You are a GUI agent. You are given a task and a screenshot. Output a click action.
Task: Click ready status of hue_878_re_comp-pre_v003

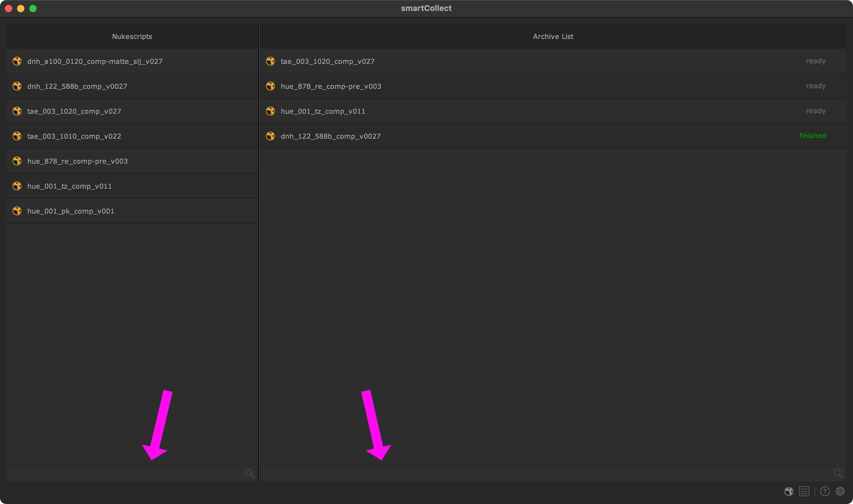click(x=816, y=86)
